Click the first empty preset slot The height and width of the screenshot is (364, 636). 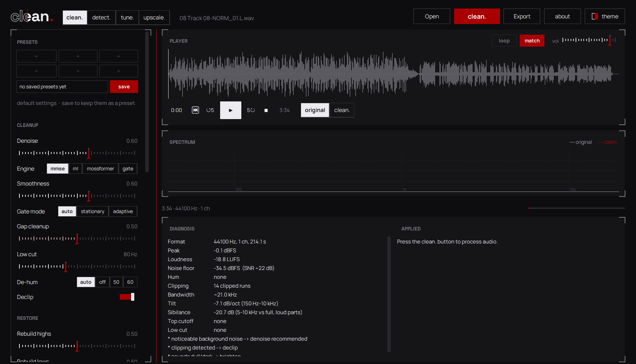click(36, 56)
